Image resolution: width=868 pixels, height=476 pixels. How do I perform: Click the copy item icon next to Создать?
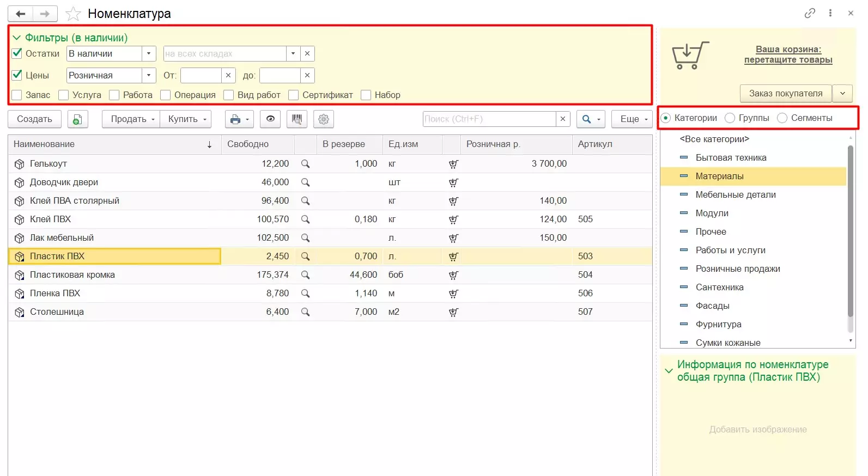click(78, 119)
